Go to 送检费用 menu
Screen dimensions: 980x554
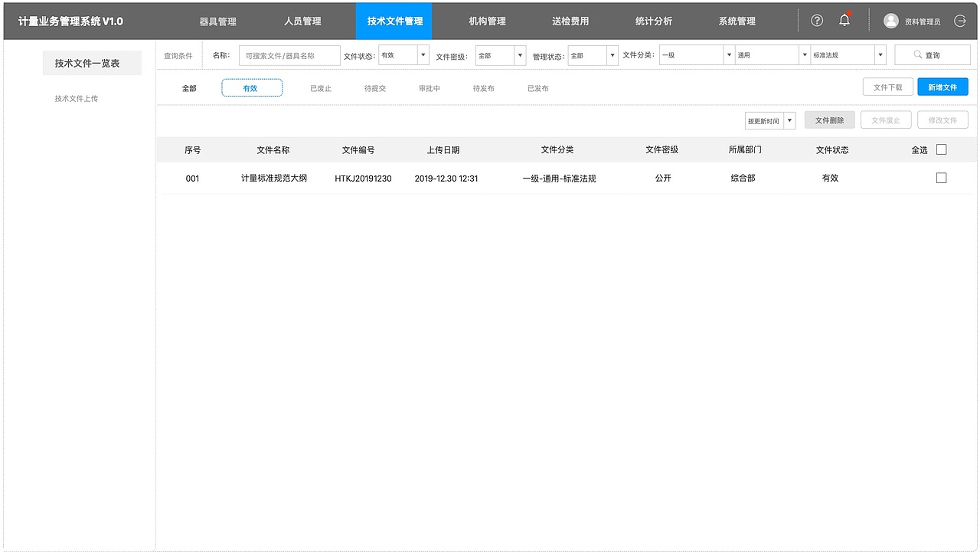click(570, 21)
